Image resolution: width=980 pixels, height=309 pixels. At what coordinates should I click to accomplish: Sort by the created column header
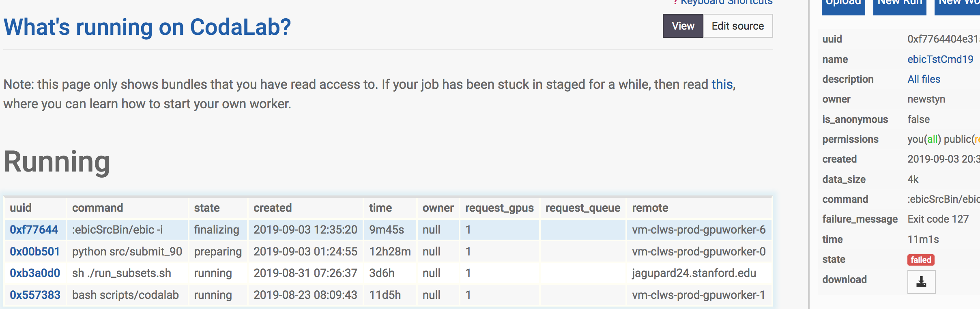click(x=272, y=208)
